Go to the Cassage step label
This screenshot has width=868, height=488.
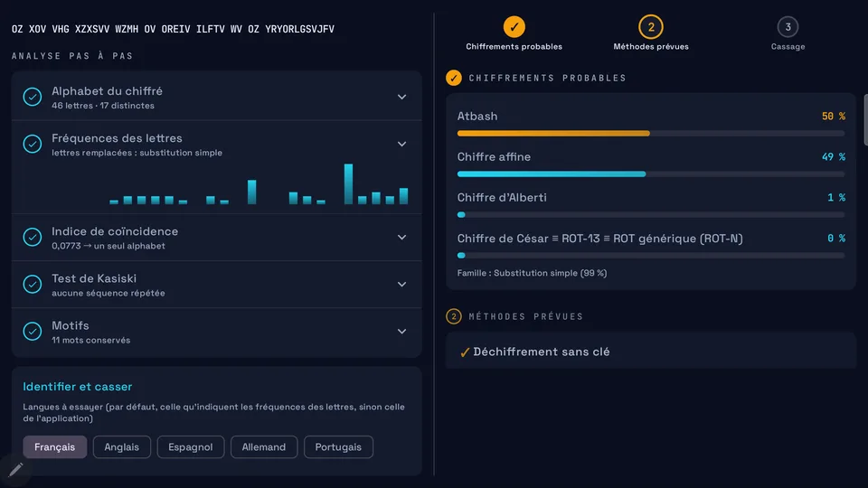tap(788, 46)
